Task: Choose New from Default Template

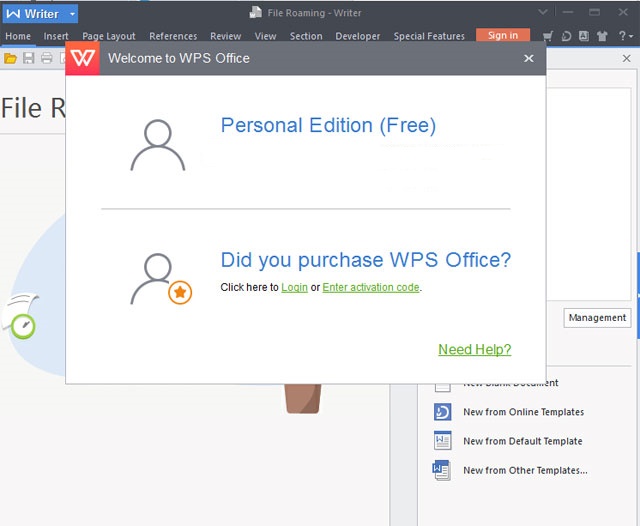Action: pyautogui.click(x=523, y=441)
